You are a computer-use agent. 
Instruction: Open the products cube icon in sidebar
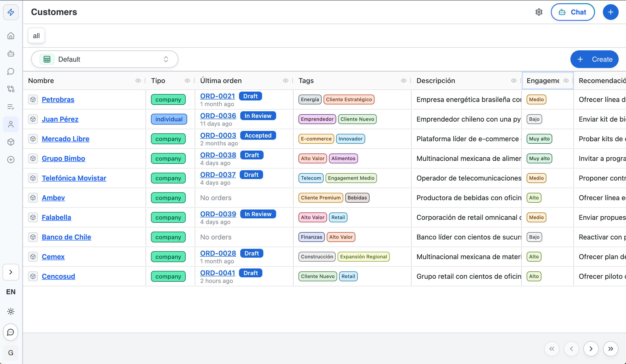click(x=11, y=142)
